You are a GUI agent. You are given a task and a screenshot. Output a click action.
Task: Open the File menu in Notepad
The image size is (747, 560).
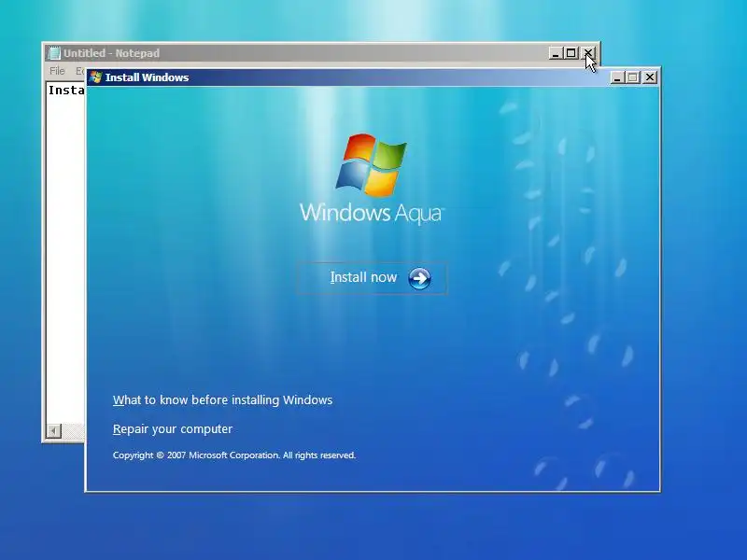click(57, 71)
